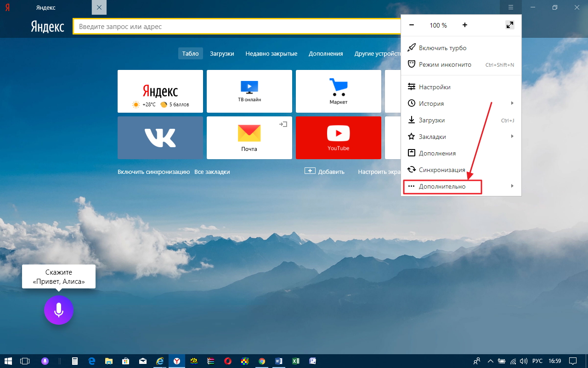Open Microsoft Store from taskbar

click(126, 361)
